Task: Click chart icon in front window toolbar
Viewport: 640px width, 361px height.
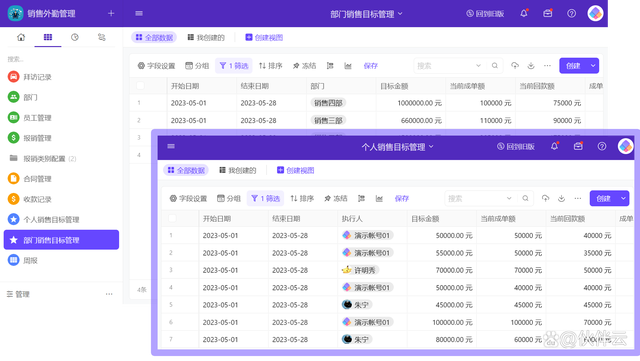Action: point(379,198)
